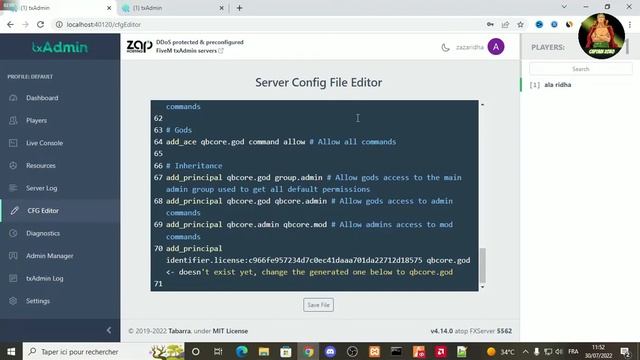Click the Server Log list icon
Viewport: 640px width, 360px height.
point(13,188)
